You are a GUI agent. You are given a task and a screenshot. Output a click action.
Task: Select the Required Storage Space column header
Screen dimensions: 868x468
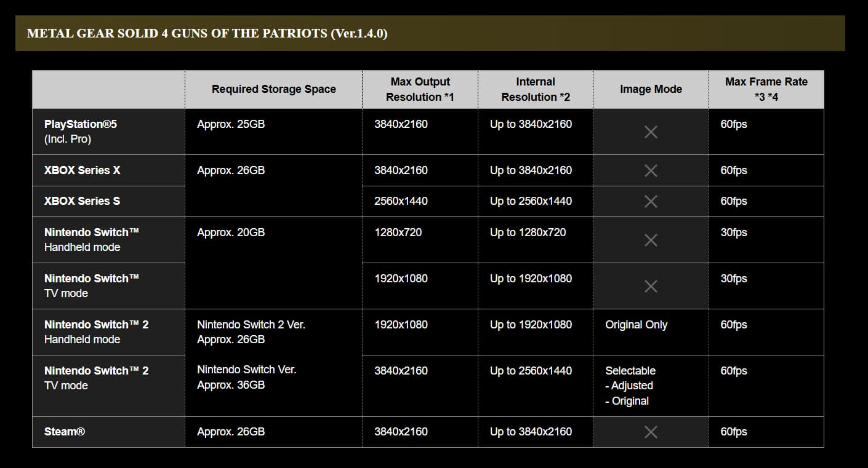[274, 89]
